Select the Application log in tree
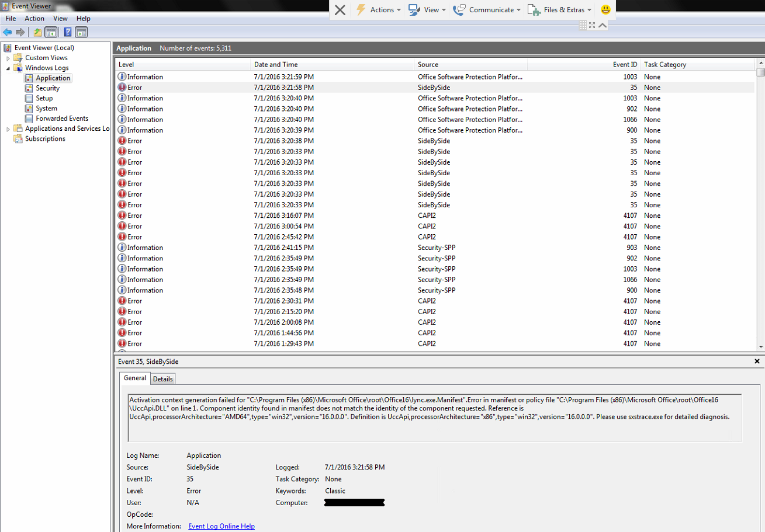This screenshot has width=765, height=532. [x=53, y=78]
